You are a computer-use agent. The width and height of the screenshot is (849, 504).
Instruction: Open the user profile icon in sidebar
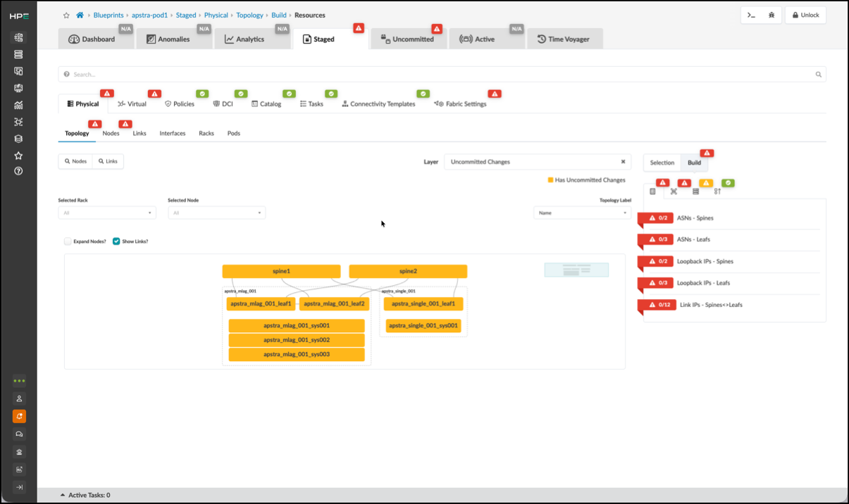[x=19, y=398]
